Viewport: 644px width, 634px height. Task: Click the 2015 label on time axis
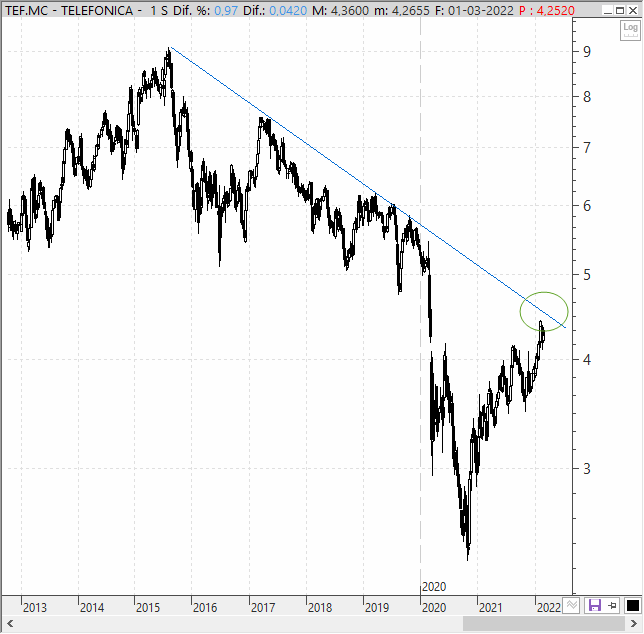[x=148, y=607]
